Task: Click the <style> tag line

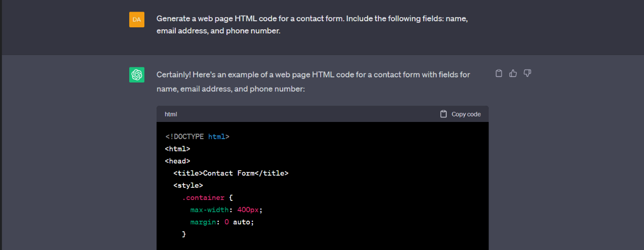Action: 188,185
